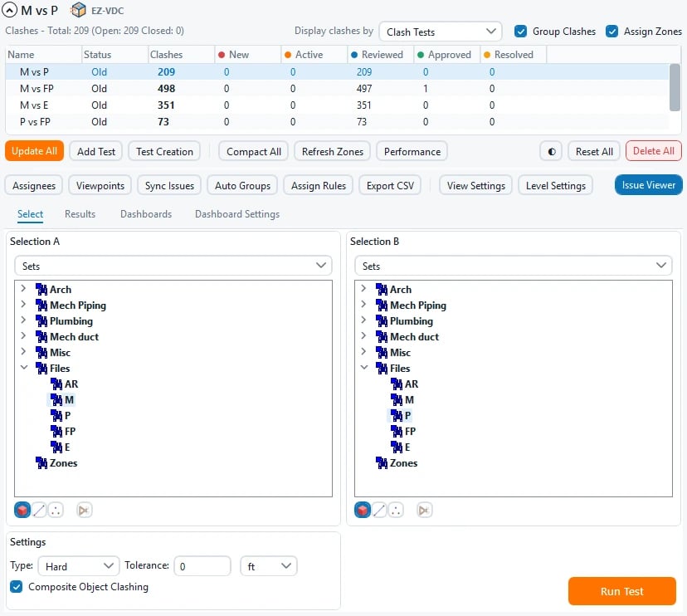Disable Composite Object Clashing checkbox

17,587
